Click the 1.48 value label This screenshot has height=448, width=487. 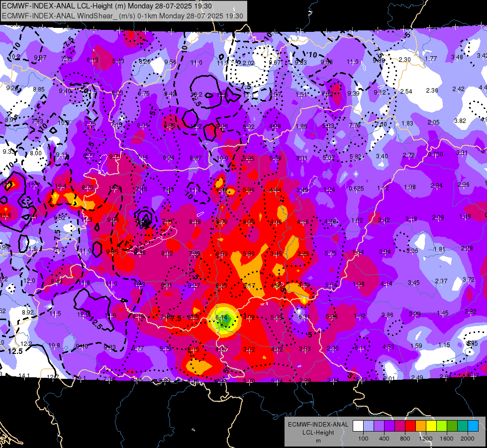(465, 216)
